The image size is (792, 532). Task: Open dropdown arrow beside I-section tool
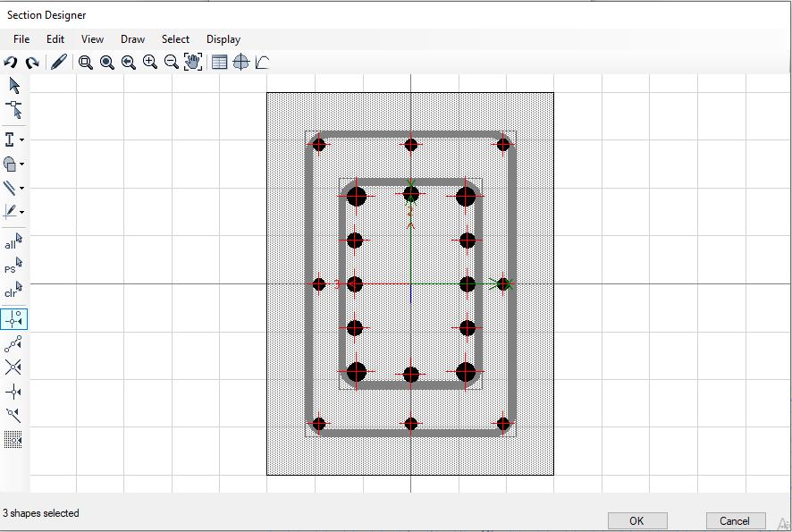coord(21,140)
